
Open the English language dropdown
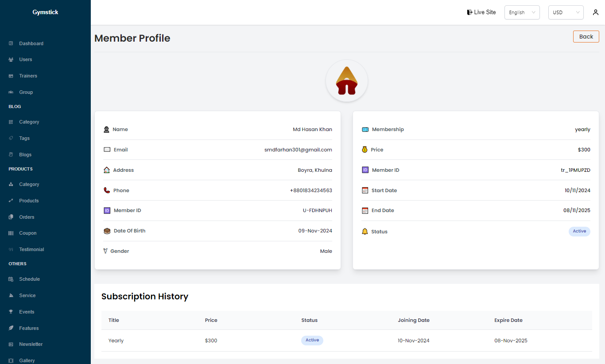(x=522, y=12)
